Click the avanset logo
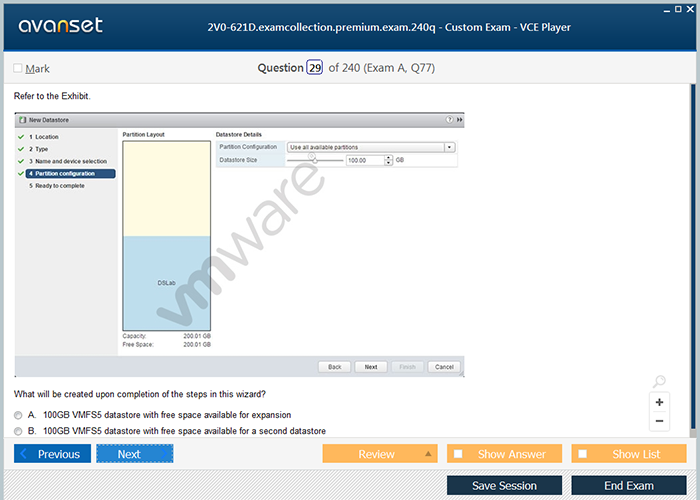 point(58,26)
